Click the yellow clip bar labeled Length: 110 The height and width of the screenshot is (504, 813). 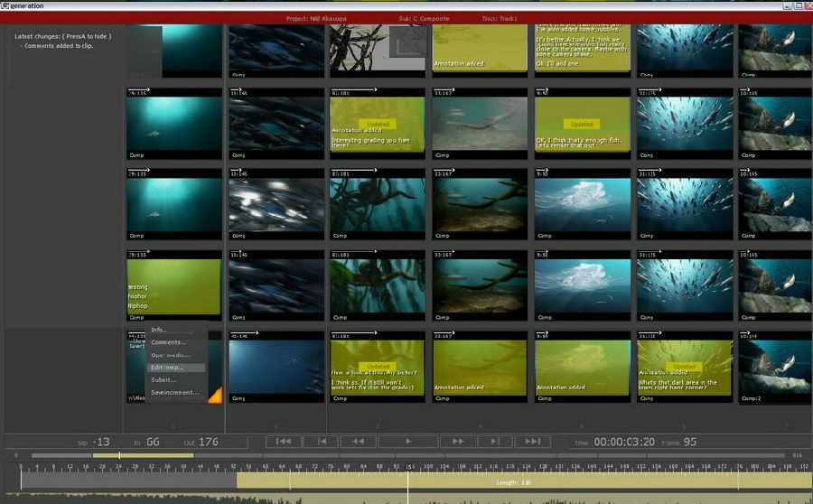pyautogui.click(x=524, y=481)
